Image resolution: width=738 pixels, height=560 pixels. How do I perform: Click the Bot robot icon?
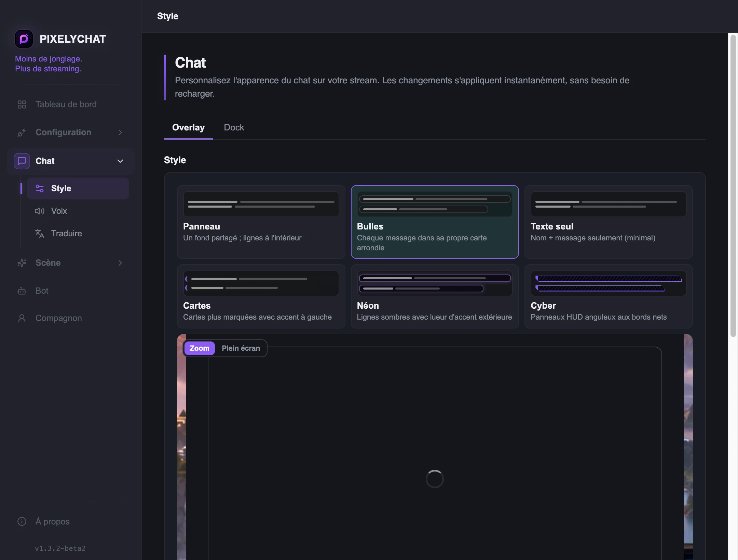(22, 291)
